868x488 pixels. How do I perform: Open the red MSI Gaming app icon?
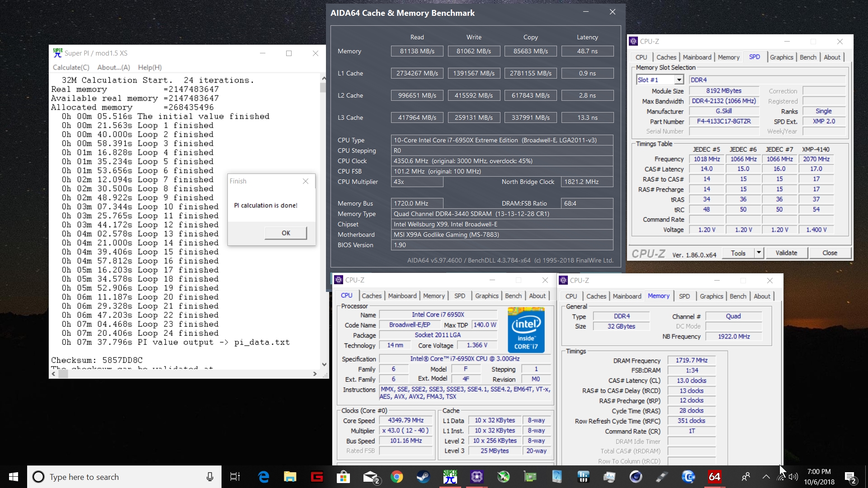coord(316,477)
